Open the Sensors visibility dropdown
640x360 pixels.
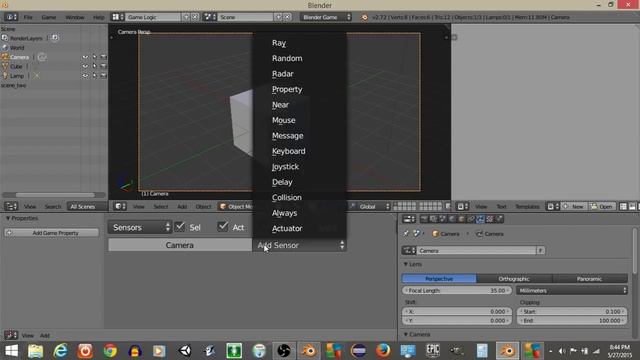(x=140, y=227)
